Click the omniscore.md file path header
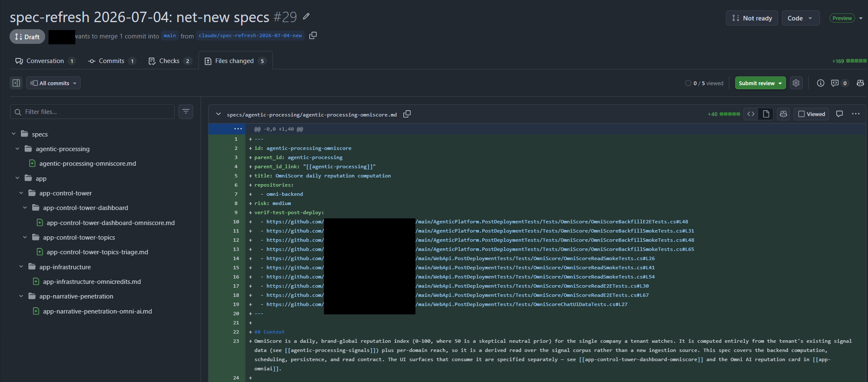Image resolution: width=868 pixels, height=382 pixels. pyautogui.click(x=312, y=114)
